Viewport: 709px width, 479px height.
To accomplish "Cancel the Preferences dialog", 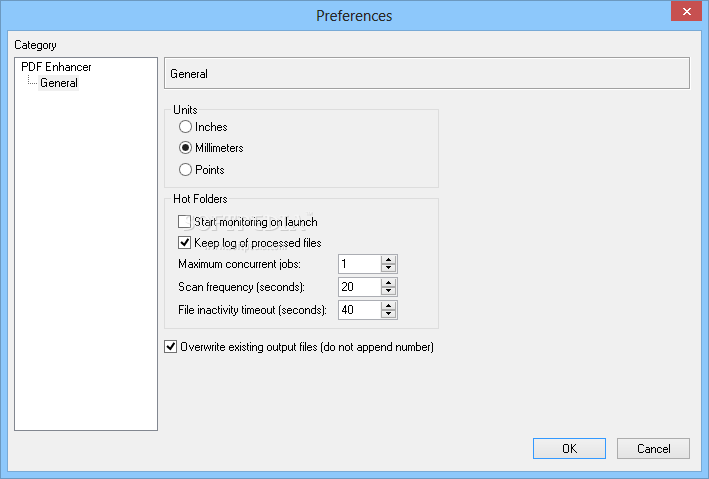I will point(653,448).
